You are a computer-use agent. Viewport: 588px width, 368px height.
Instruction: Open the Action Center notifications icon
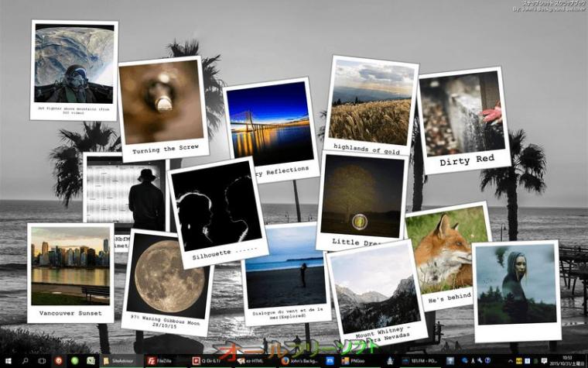pos(544,361)
